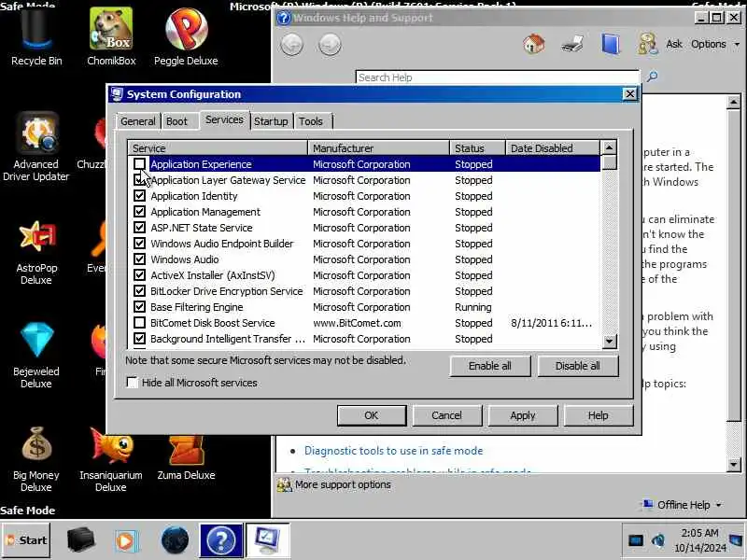Toggle the BitLocker Drive Encryption Service checkbox

coord(139,291)
